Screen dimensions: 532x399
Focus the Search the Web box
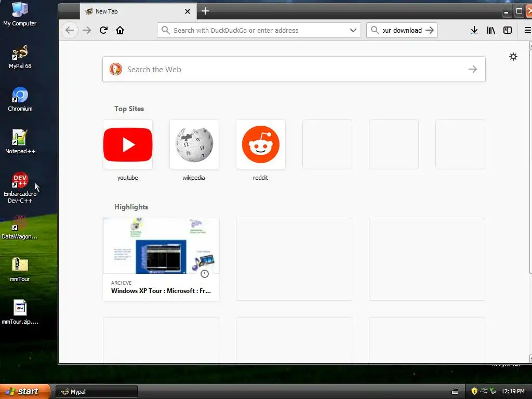point(294,69)
